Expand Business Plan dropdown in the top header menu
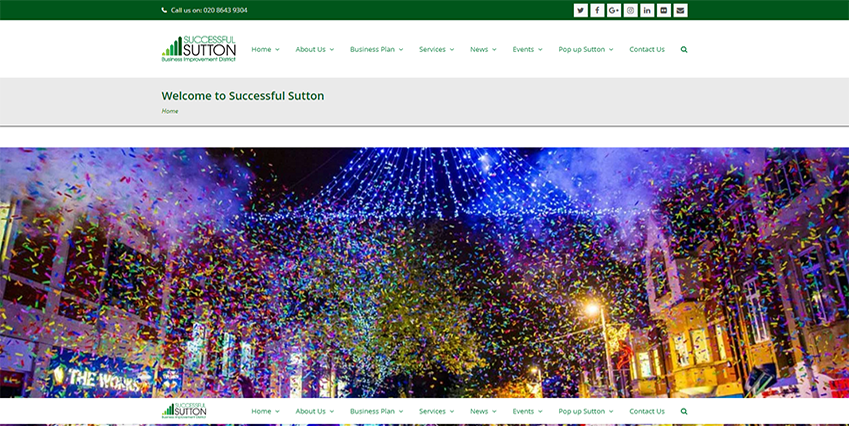Viewport: 849px width, 426px height. coord(376,49)
